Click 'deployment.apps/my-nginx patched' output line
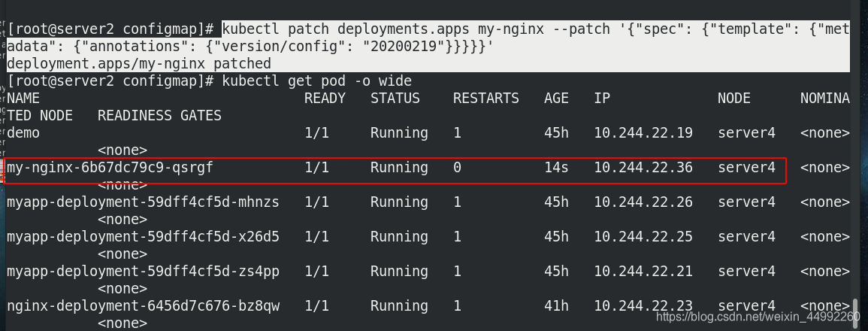This screenshot has height=331, width=868. coord(139,64)
